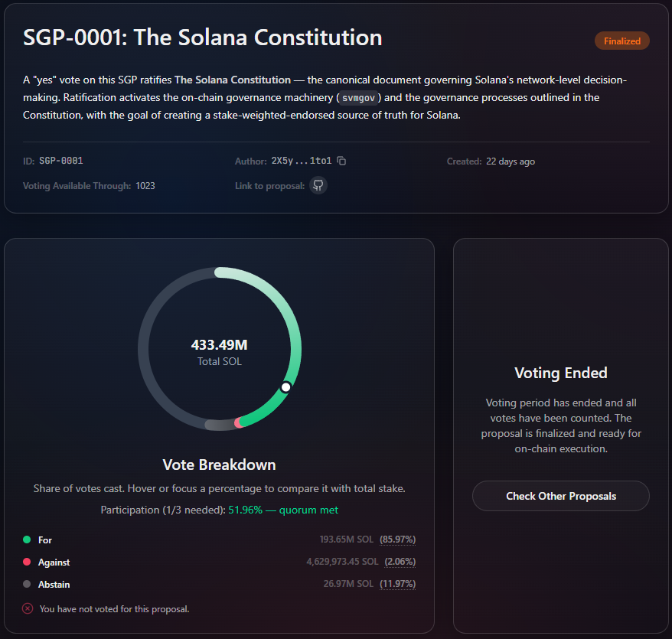Image resolution: width=672 pixels, height=639 pixels.
Task: Click the 26.97M SOL Abstain amount
Action: [x=348, y=584]
